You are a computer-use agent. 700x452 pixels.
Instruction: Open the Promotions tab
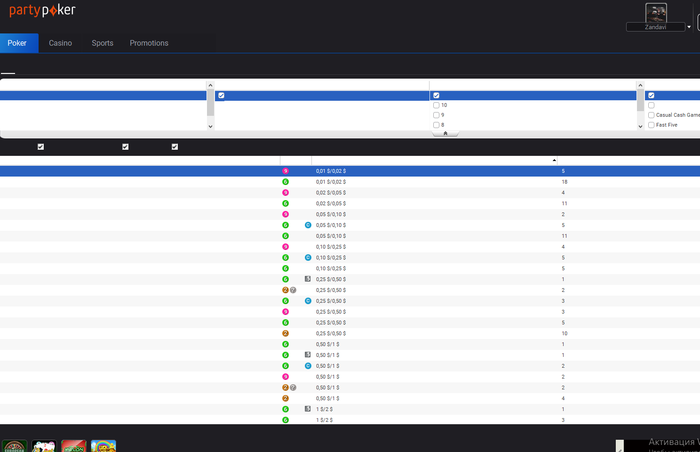click(149, 43)
